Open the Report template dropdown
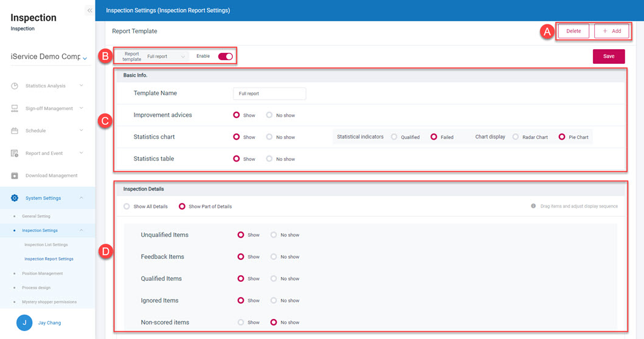Viewport: 644px width, 339px height. [x=167, y=56]
